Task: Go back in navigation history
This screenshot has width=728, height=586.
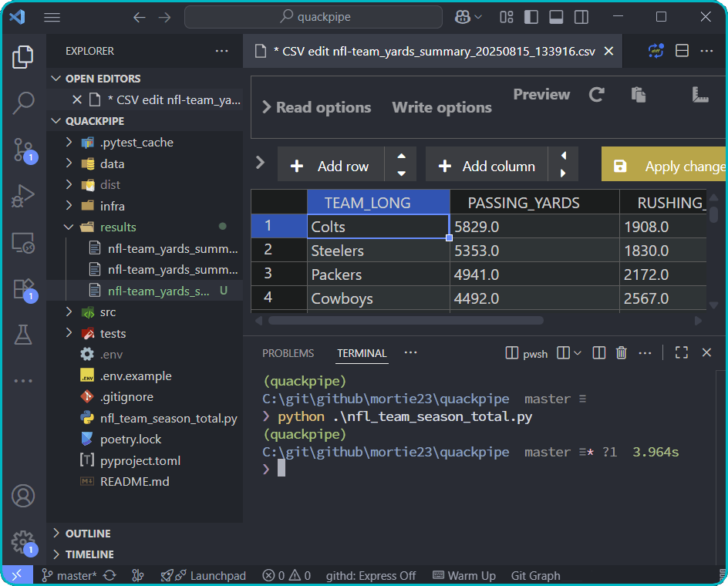Action: [140, 17]
